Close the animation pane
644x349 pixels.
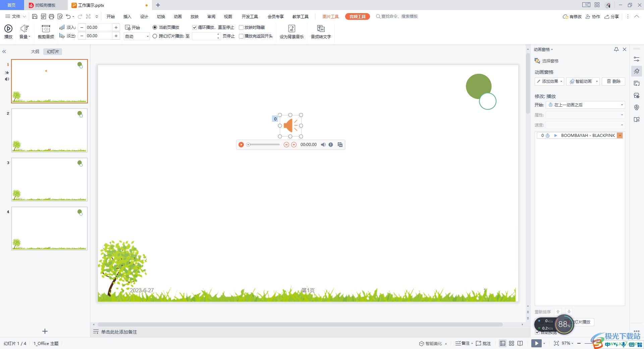click(625, 49)
